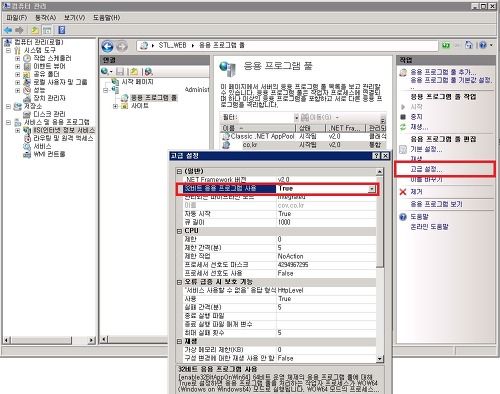
Task: Click the blue back arrow in Computer Management toolbar
Action: click(x=8, y=30)
